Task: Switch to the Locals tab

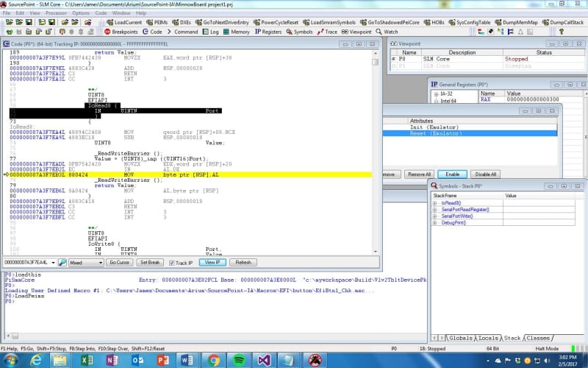Action: pyautogui.click(x=488, y=338)
